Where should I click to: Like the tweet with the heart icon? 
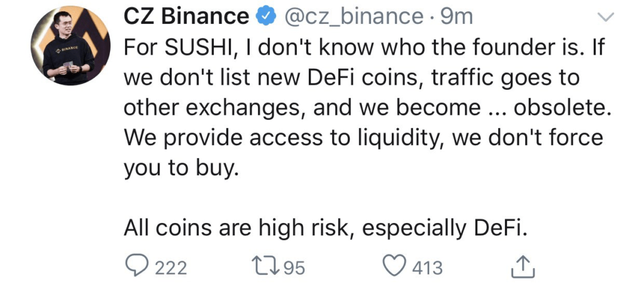[x=395, y=266]
